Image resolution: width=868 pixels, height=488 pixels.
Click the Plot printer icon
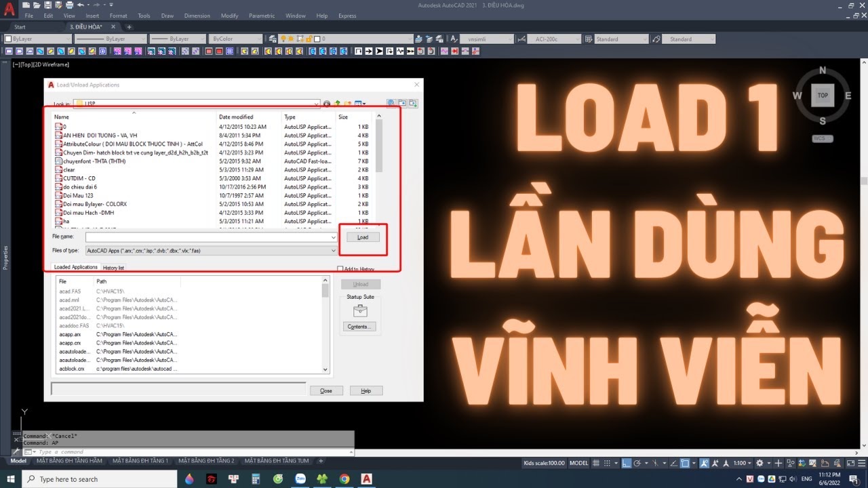[x=68, y=5]
